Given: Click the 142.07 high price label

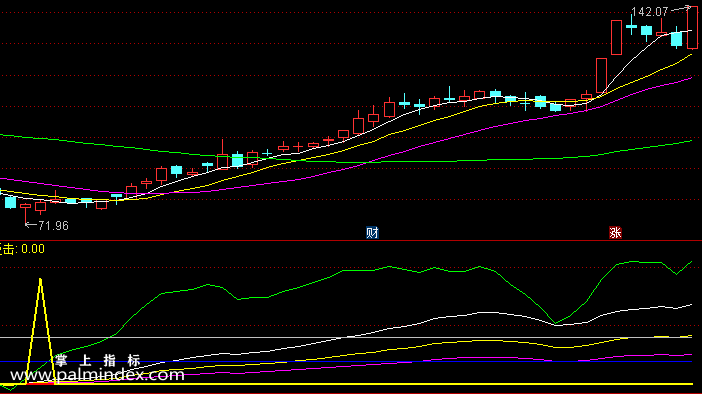Looking at the screenshot, I should pyautogui.click(x=649, y=12).
